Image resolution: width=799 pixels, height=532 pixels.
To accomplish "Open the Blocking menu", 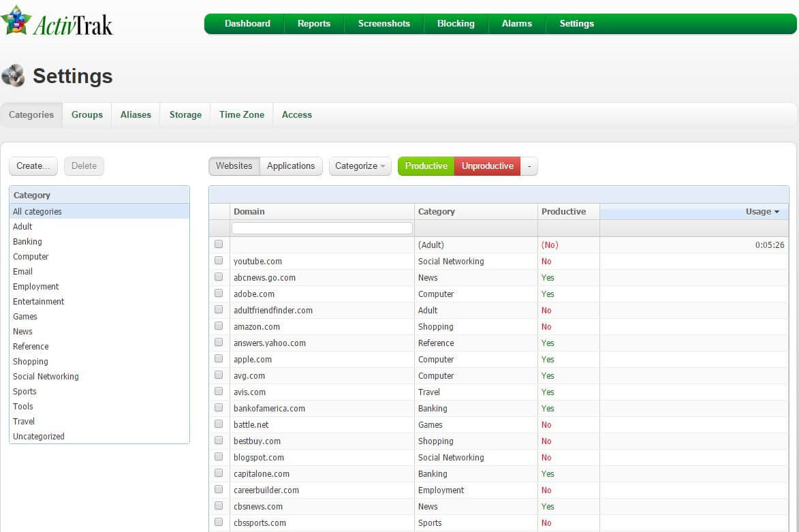I will pyautogui.click(x=456, y=23).
